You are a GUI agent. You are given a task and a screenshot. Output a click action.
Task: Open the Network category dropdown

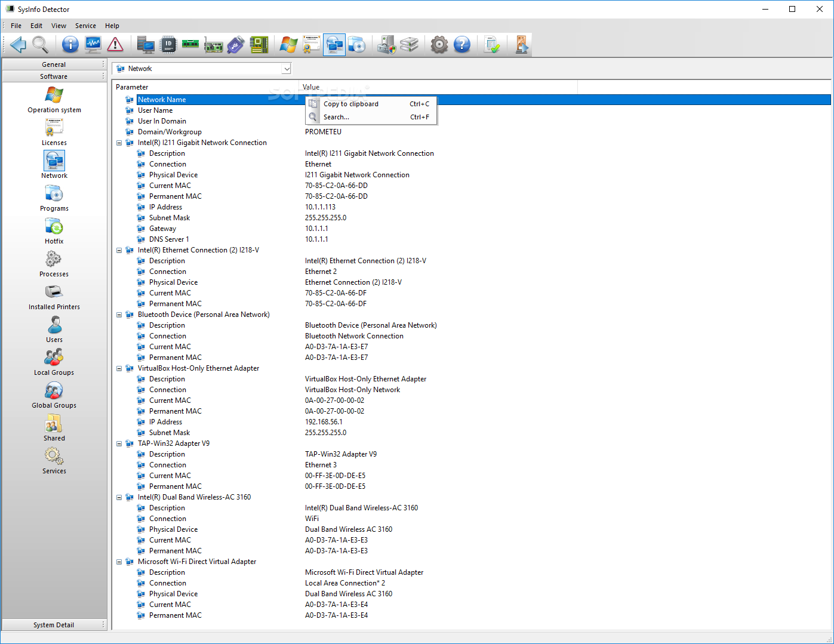tap(287, 69)
